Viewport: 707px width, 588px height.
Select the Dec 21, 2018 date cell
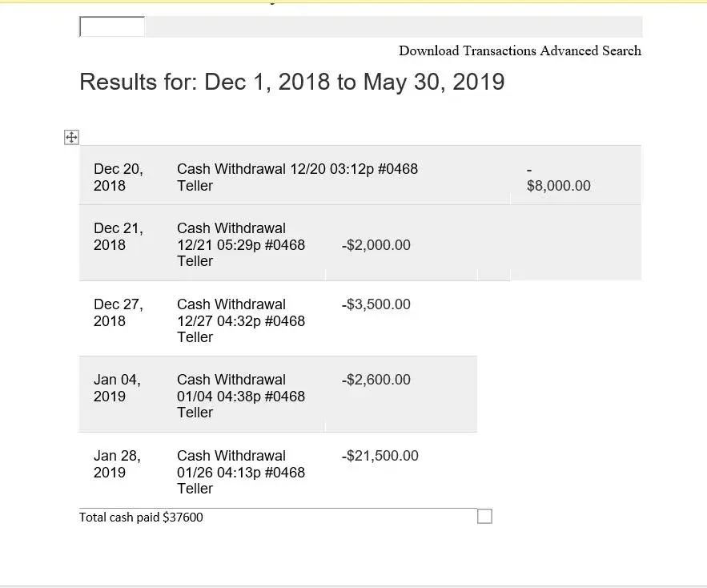pyautogui.click(x=118, y=236)
